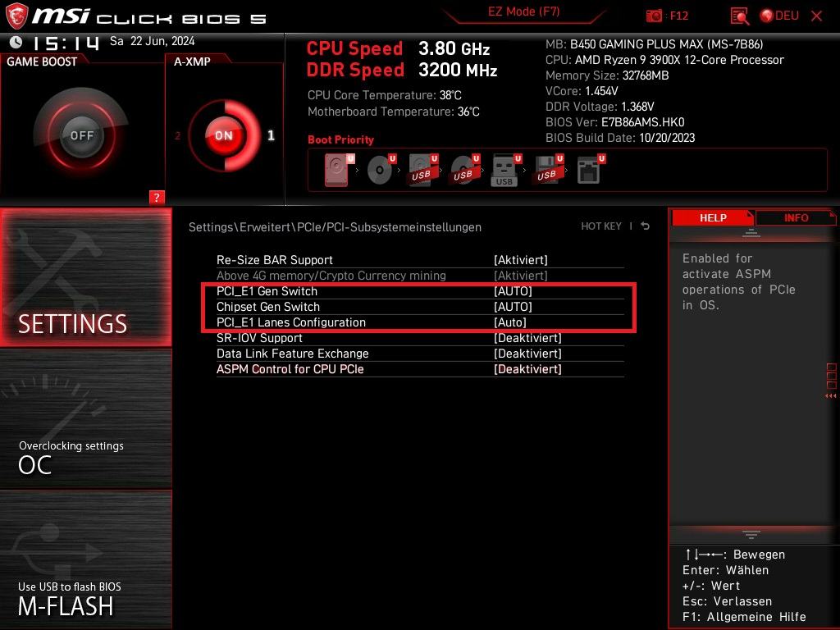The image size is (840, 630).
Task: Open the SETTINGS section
Action: click(x=85, y=277)
